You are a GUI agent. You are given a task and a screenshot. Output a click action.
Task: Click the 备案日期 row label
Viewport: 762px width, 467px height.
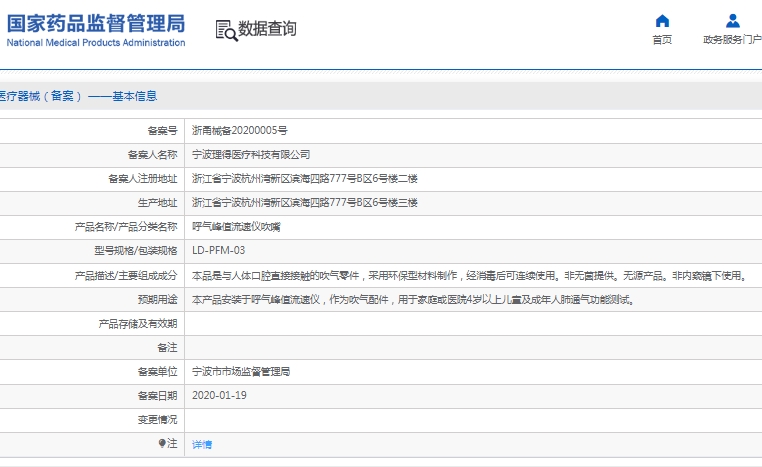coord(157,396)
